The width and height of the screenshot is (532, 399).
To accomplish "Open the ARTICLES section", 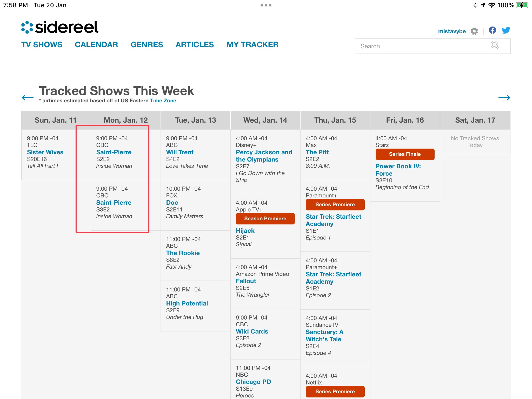I will click(195, 45).
